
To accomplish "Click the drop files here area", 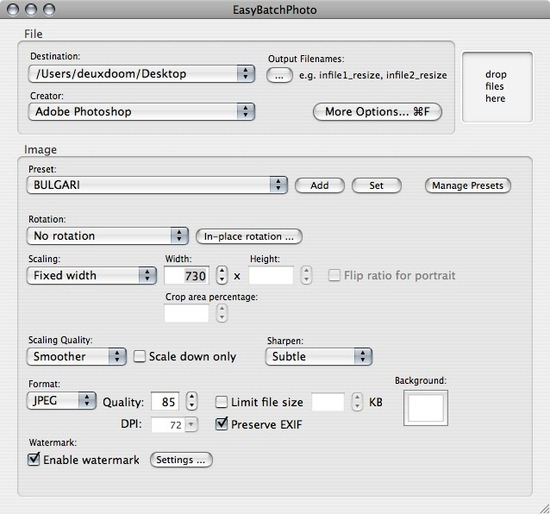I will [497, 87].
